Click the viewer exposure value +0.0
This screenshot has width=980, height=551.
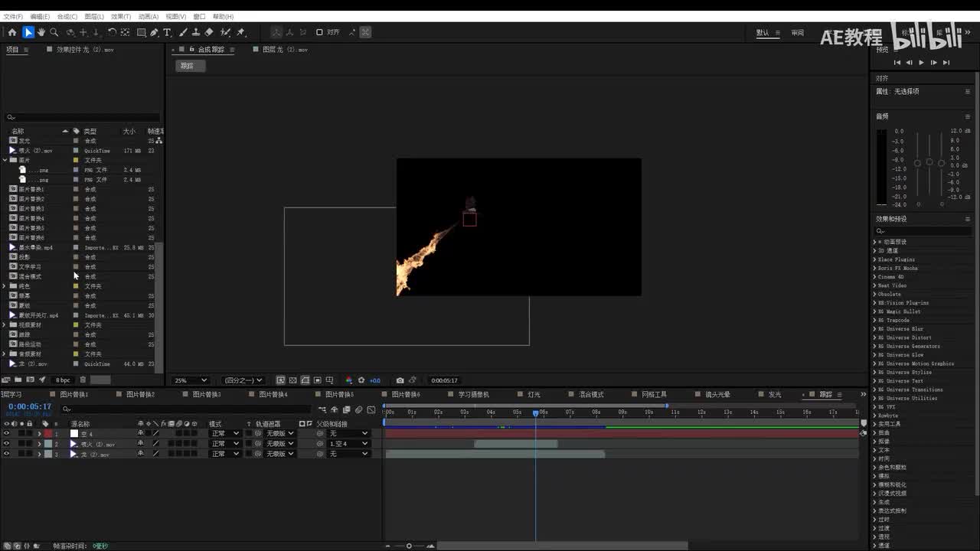pyautogui.click(x=375, y=380)
